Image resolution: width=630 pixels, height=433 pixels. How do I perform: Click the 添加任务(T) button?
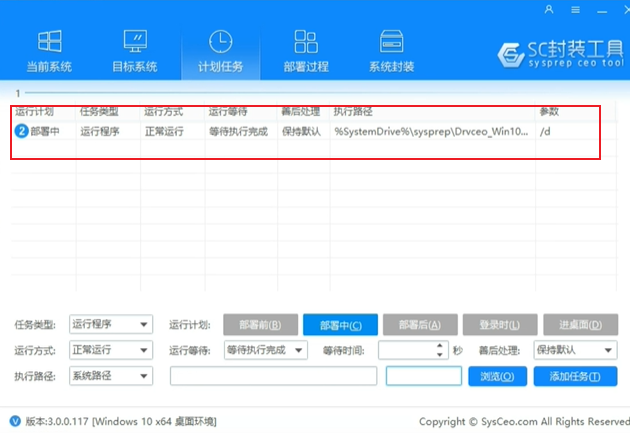click(x=575, y=376)
